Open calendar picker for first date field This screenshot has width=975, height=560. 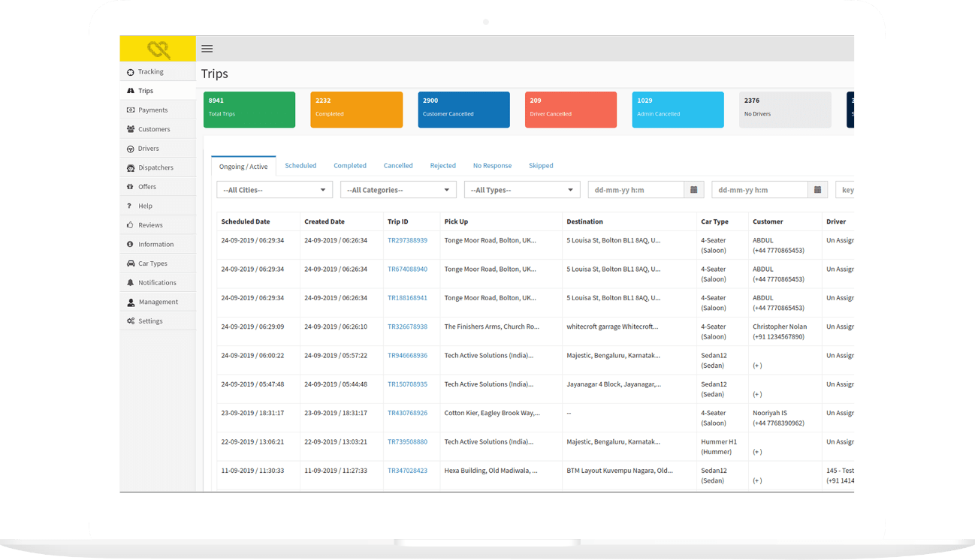pos(694,190)
